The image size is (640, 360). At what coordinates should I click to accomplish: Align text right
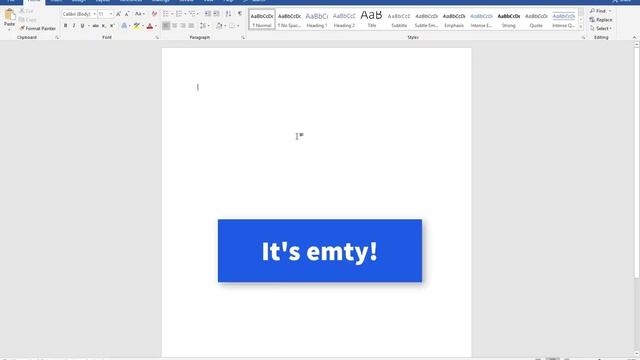183,26
